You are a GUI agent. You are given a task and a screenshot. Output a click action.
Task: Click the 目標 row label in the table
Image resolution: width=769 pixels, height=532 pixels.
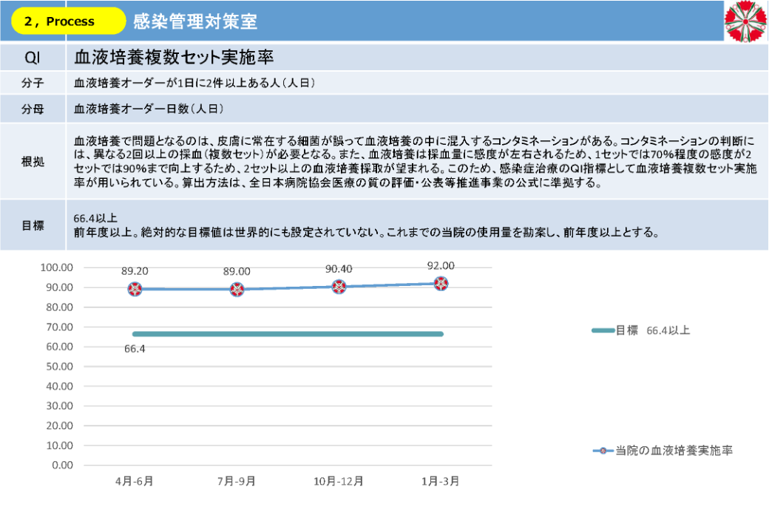click(x=33, y=225)
